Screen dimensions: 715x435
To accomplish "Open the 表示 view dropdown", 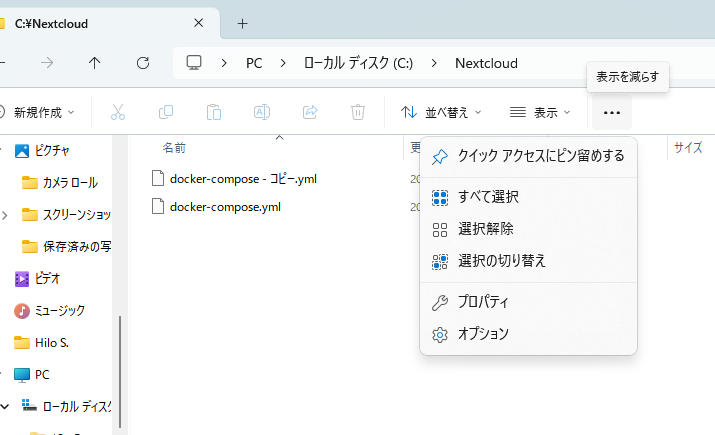I will [540, 113].
